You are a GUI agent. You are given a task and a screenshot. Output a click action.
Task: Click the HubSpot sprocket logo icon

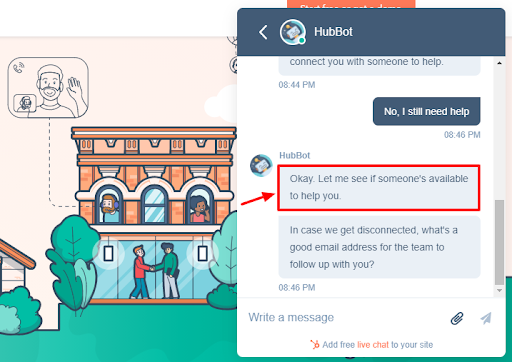click(315, 344)
